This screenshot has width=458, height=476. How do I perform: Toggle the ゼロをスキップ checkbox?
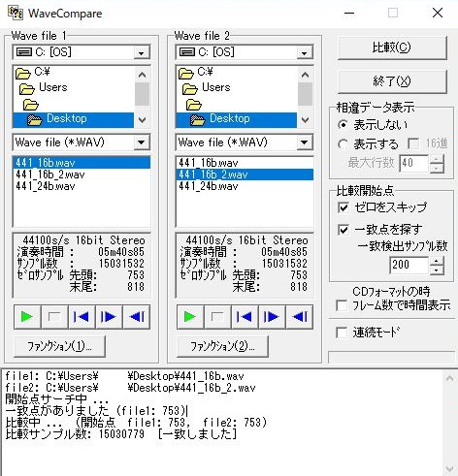[x=343, y=207]
